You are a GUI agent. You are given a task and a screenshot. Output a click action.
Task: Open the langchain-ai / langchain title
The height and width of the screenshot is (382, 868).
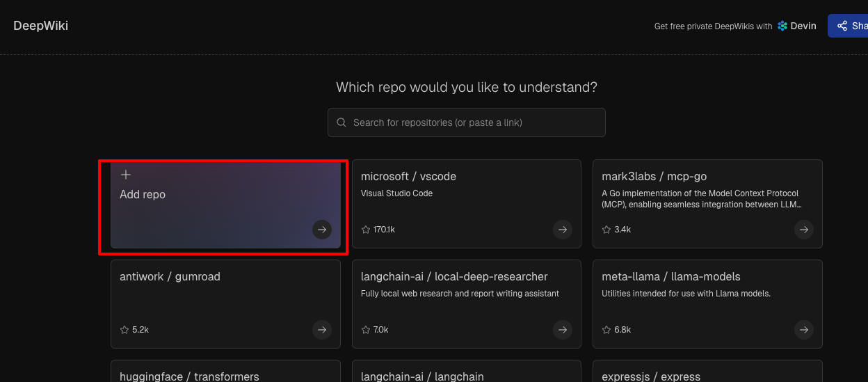(x=422, y=376)
